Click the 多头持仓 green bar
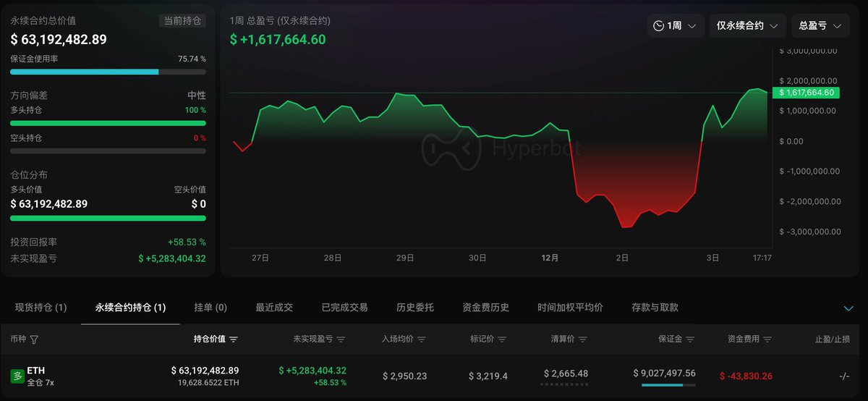 click(108, 123)
